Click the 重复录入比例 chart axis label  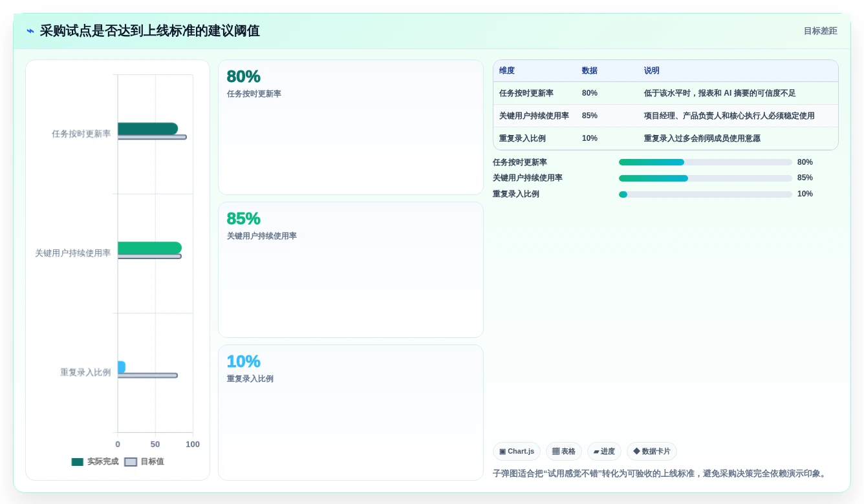click(85, 372)
